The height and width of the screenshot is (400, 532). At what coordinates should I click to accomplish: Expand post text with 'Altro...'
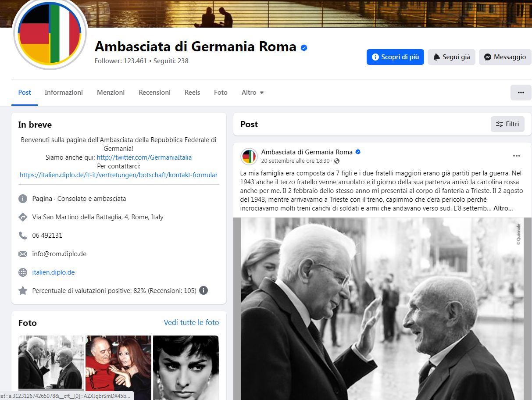503,208
